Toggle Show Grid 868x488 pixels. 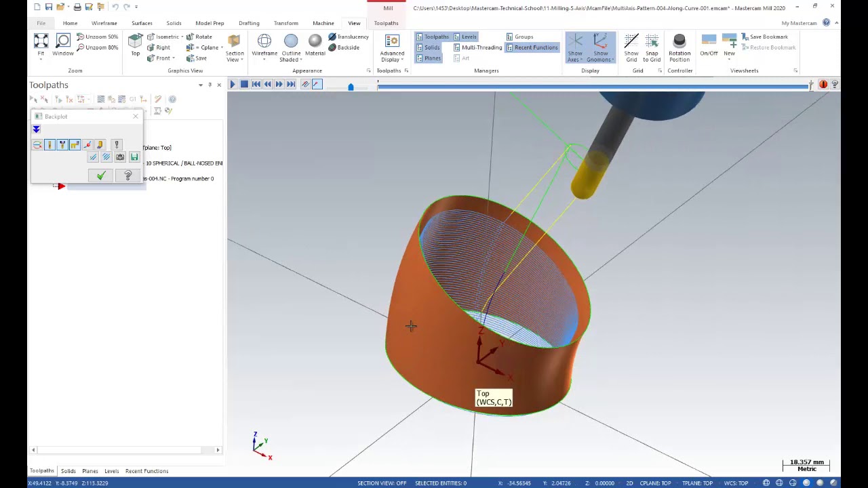(631, 46)
